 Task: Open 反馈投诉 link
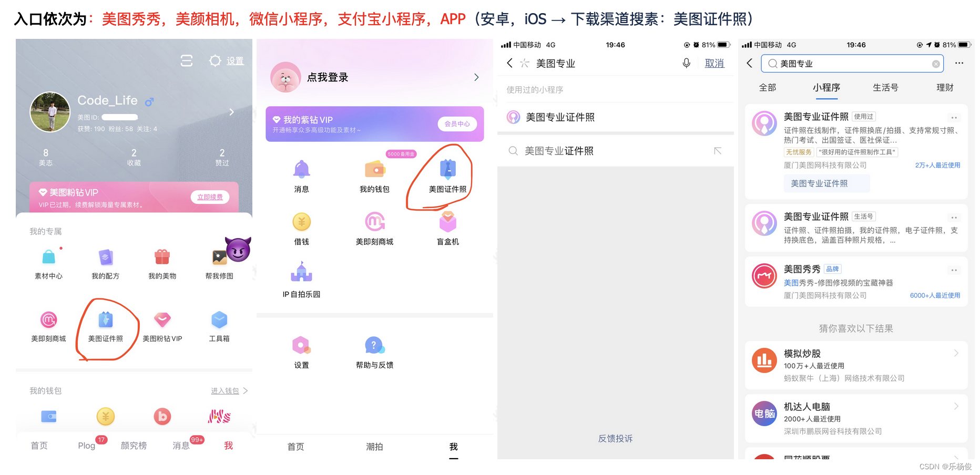click(615, 438)
